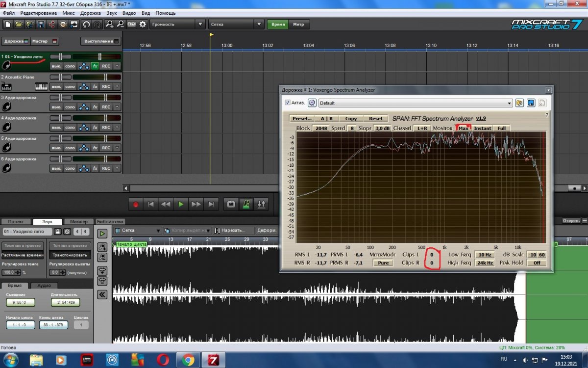Open automation on track 1 Уходило лето
Screen dimensions: 588x368
[x=84, y=66]
